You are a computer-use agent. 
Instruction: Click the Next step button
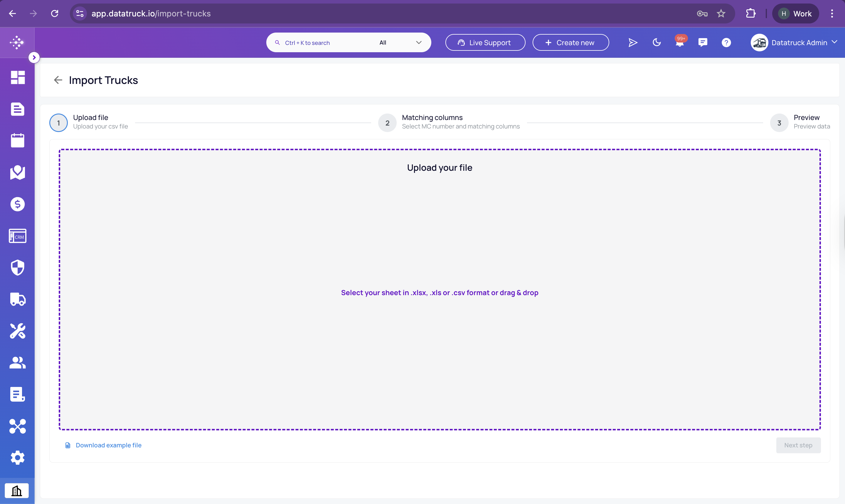798,445
